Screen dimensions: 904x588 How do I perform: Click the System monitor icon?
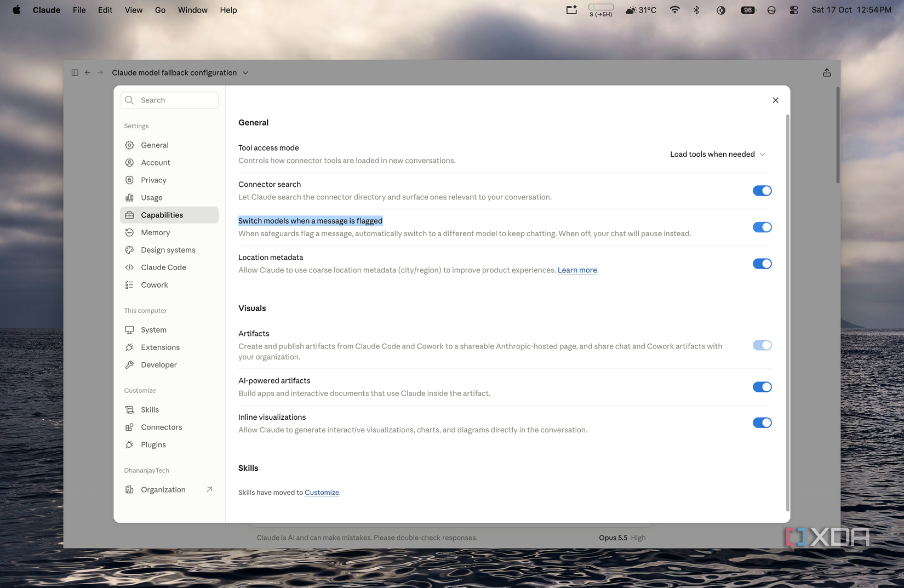(x=129, y=330)
